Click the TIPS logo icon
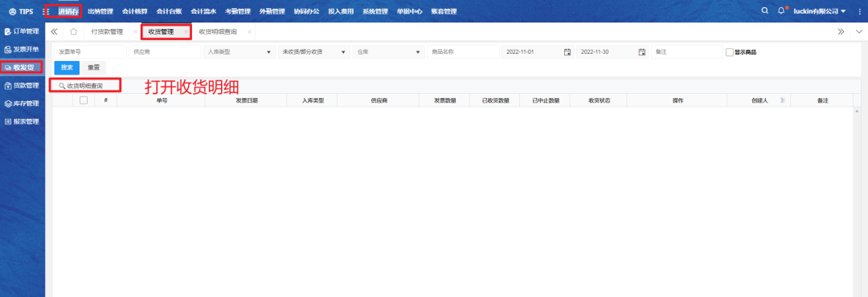 coord(12,11)
